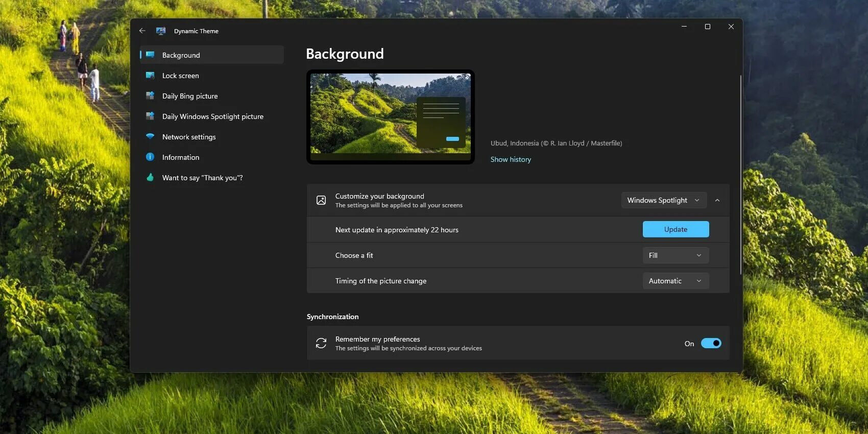Click the back arrow in title bar
The height and width of the screenshot is (434, 868).
pos(142,31)
